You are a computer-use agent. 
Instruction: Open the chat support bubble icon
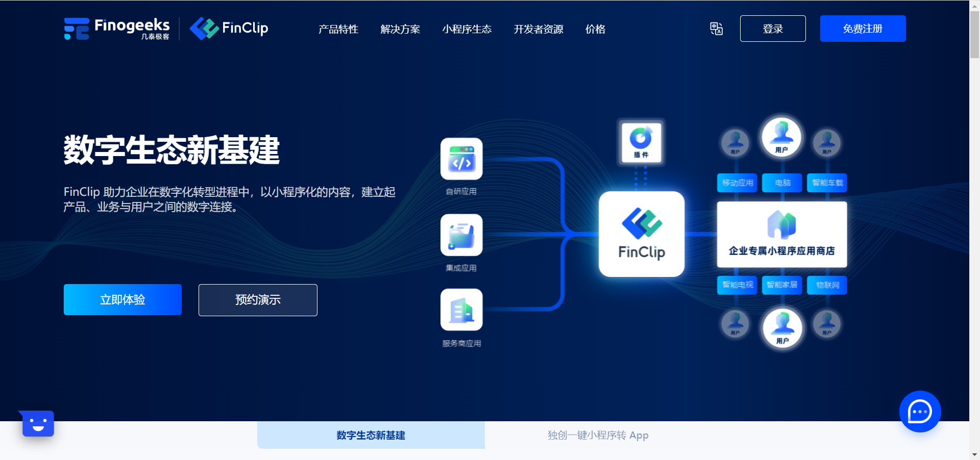point(920,412)
